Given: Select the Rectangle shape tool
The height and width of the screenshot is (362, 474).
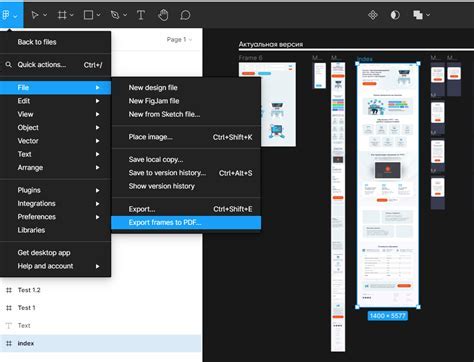Looking at the screenshot, I should coord(88,15).
